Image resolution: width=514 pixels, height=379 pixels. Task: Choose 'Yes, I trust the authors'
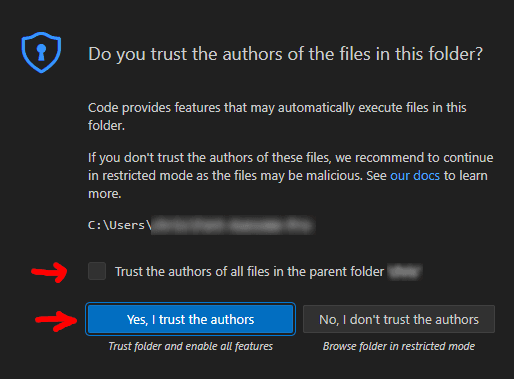(x=190, y=319)
